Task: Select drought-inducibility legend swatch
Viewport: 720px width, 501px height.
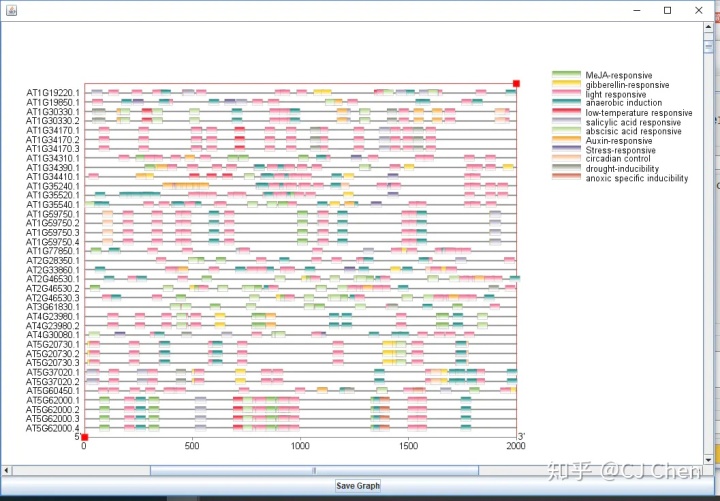Action: [566, 169]
